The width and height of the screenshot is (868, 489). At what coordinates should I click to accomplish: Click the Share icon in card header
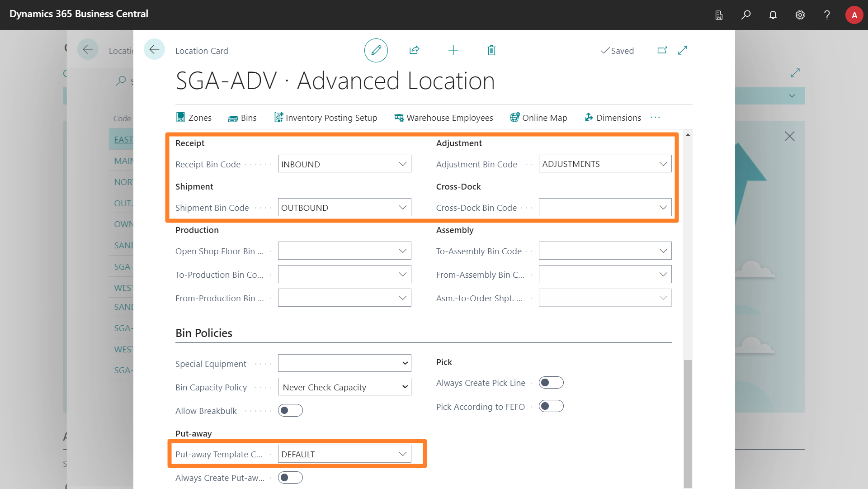[414, 50]
